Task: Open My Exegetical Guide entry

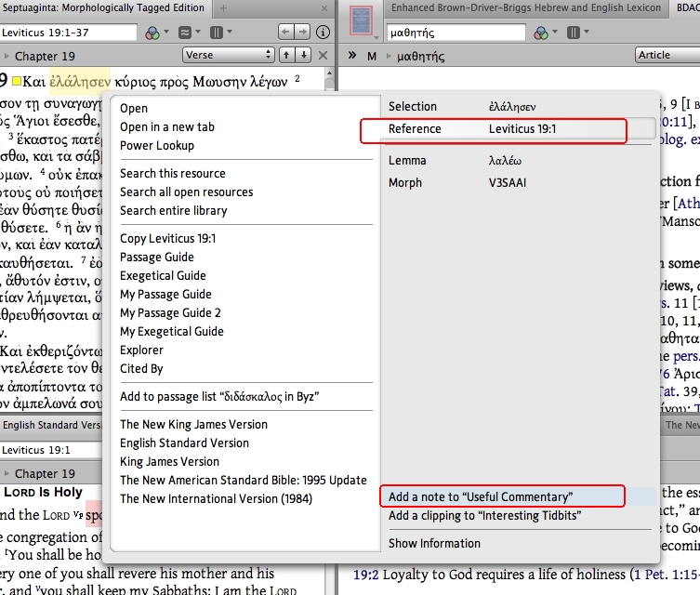Action: click(x=171, y=332)
